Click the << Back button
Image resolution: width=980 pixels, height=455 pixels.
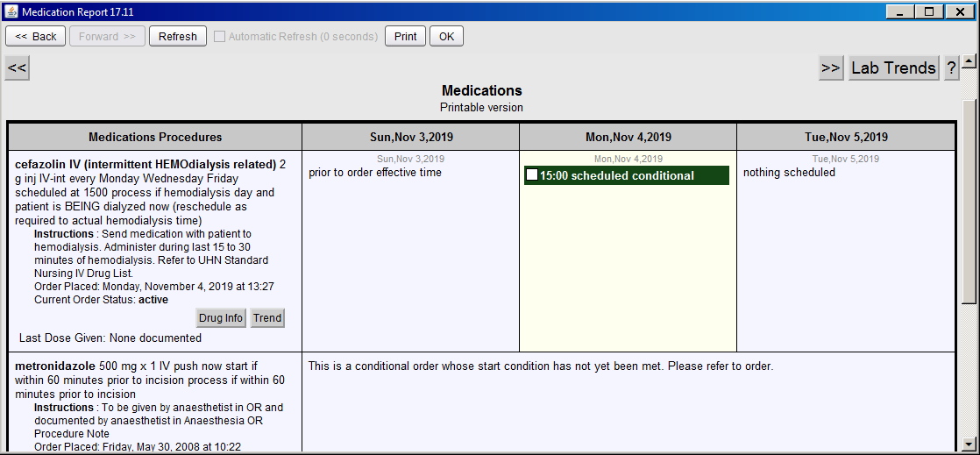coord(36,36)
